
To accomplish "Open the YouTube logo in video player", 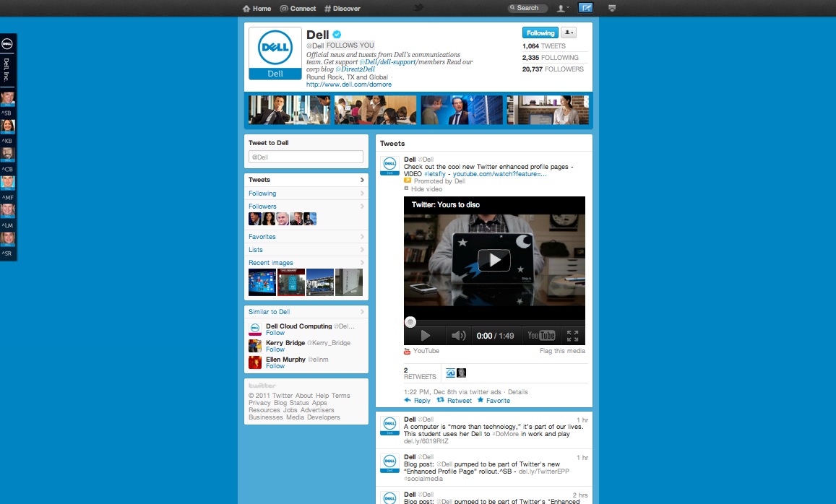I will click(541, 336).
